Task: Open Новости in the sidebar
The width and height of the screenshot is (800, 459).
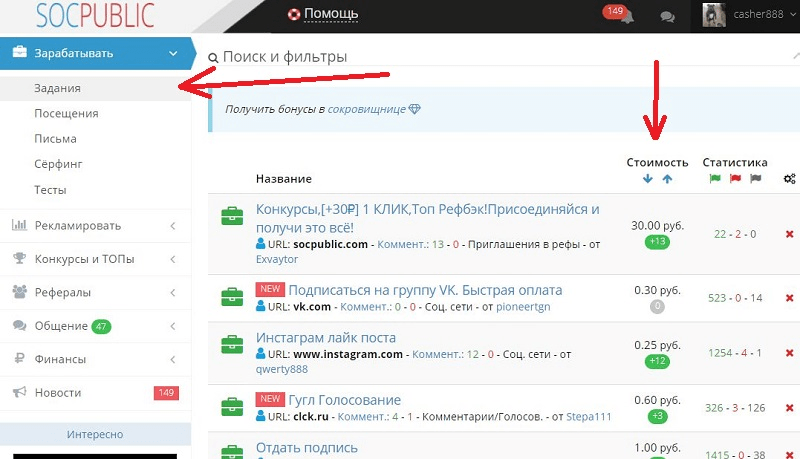Action: 58,393
